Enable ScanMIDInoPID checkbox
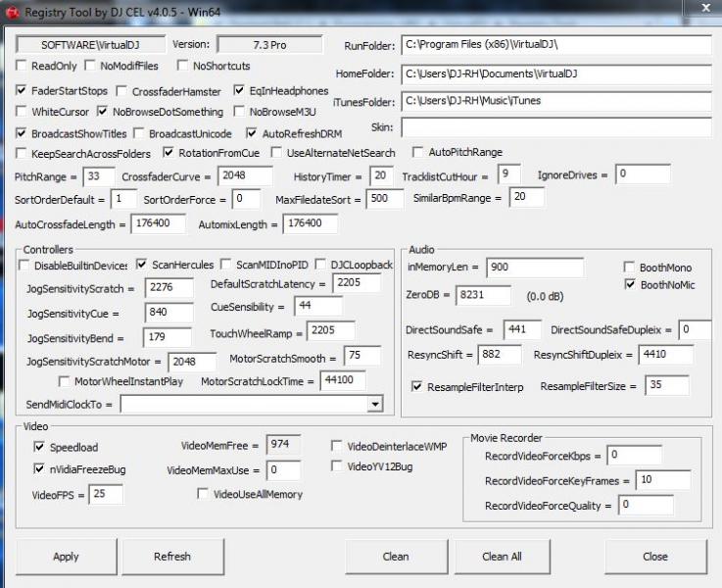722x588 pixels. pyautogui.click(x=226, y=265)
